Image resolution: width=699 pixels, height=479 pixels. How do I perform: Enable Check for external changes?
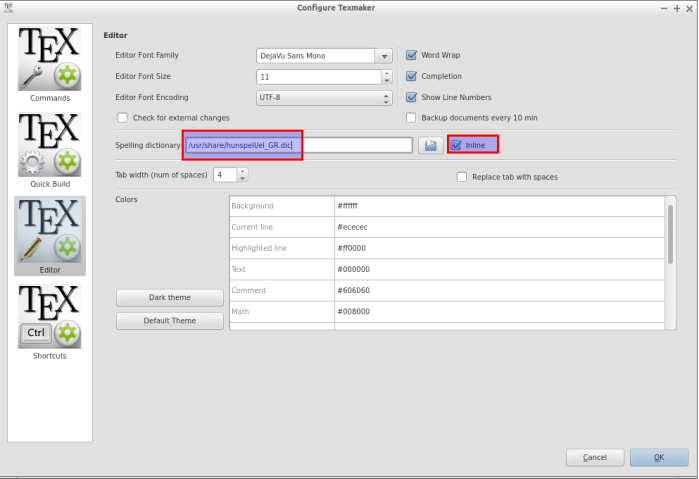coord(123,118)
